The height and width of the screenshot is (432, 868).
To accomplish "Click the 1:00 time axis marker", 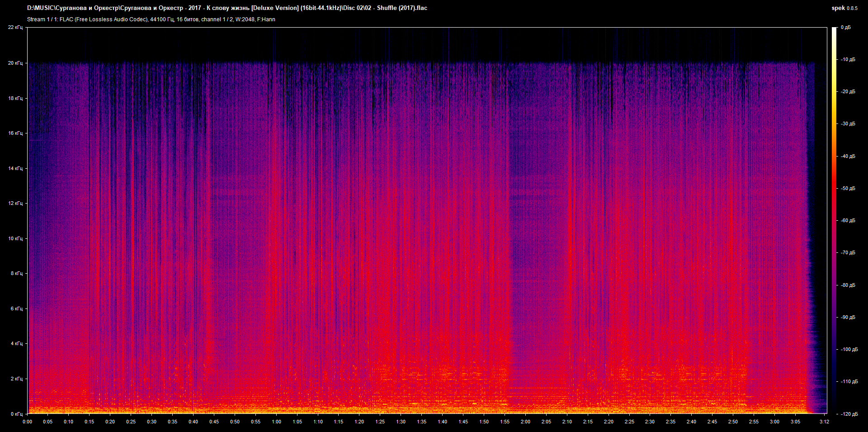I will point(276,422).
